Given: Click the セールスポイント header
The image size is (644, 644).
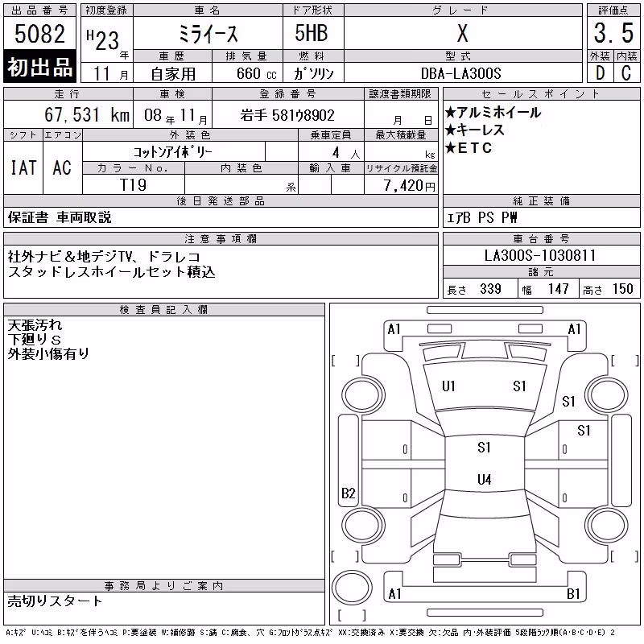Looking at the screenshot, I should point(541,94).
